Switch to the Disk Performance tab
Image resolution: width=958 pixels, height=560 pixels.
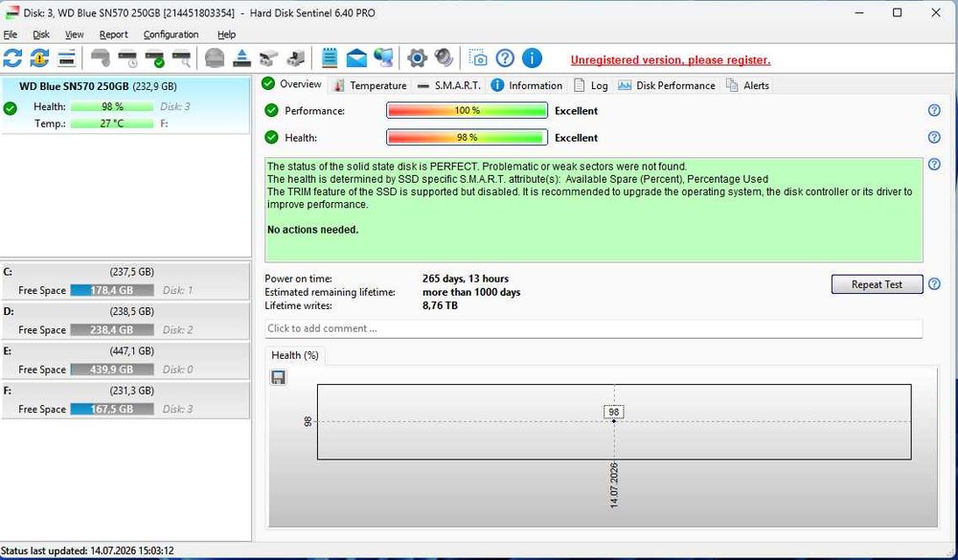[667, 85]
